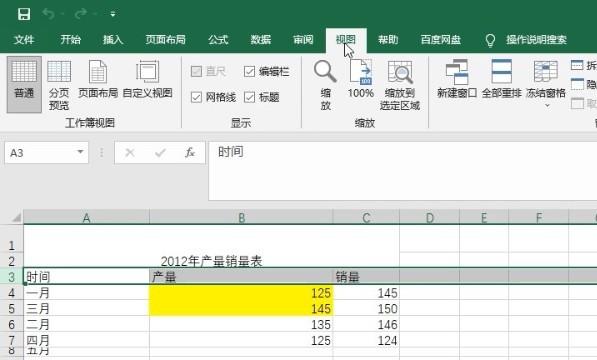Screen dimensions: 597x360
Task: Click 全部重排 button
Action: (501, 79)
